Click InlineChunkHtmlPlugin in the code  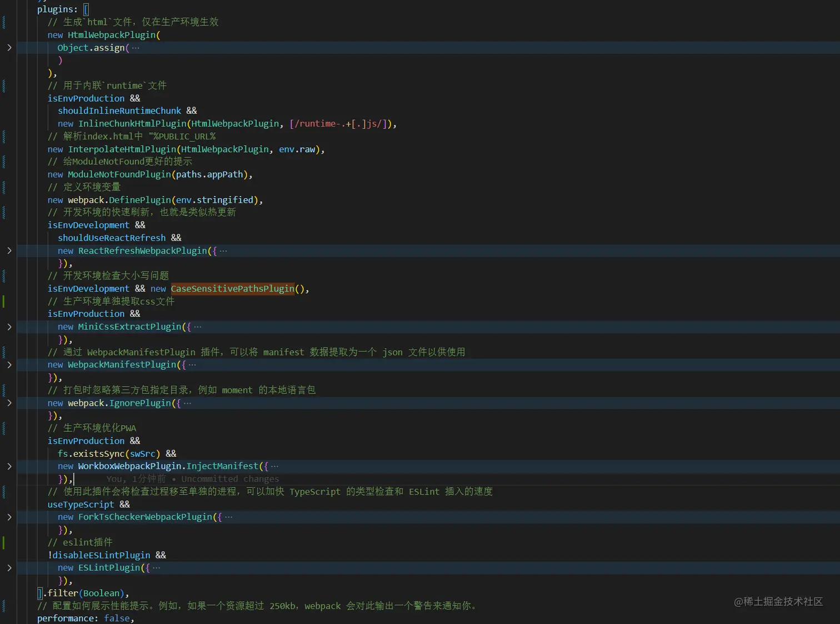[132, 124]
